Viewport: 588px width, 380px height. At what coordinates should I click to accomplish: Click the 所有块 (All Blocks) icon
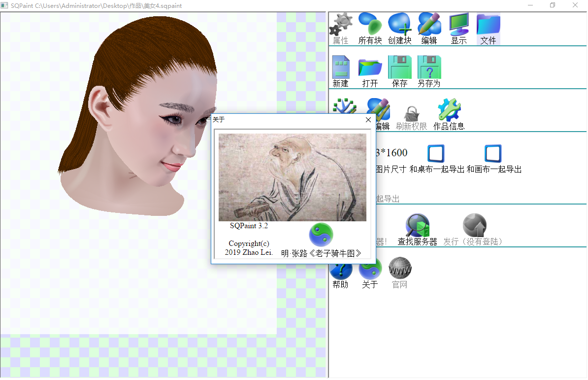coord(370,26)
